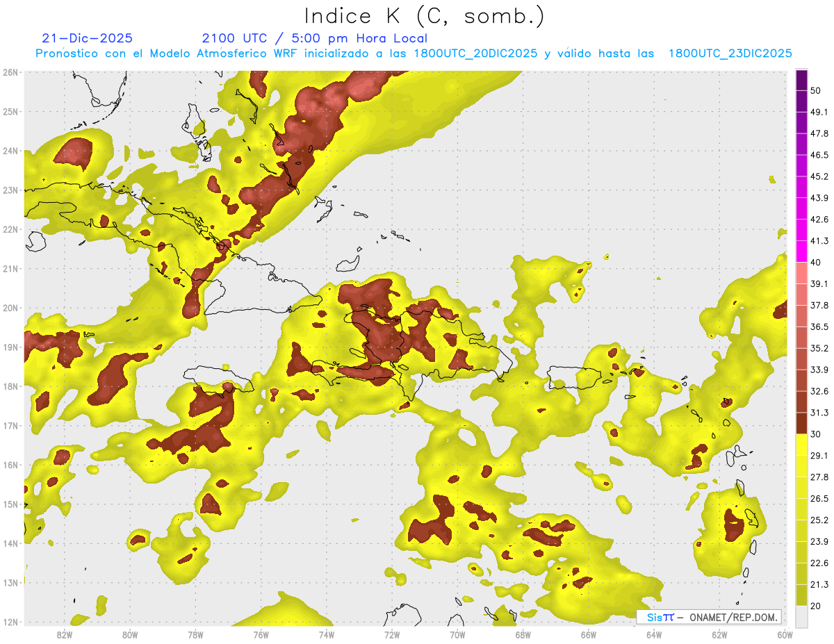This screenshot has height=644, width=834.
Task: Click the "78W" longitude label
Action: 195,634
